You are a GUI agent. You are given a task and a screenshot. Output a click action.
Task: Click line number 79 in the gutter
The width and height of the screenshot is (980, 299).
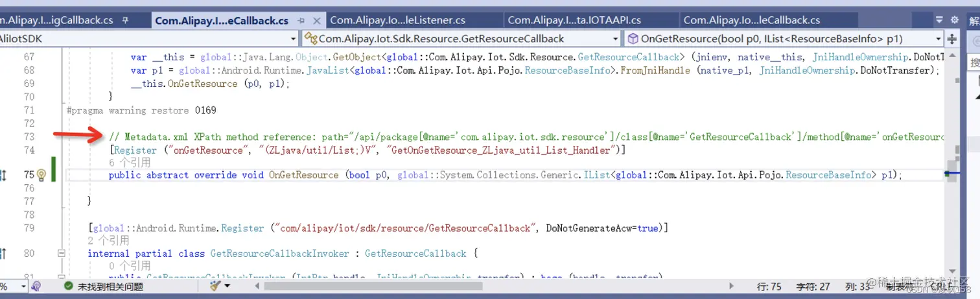(29, 228)
